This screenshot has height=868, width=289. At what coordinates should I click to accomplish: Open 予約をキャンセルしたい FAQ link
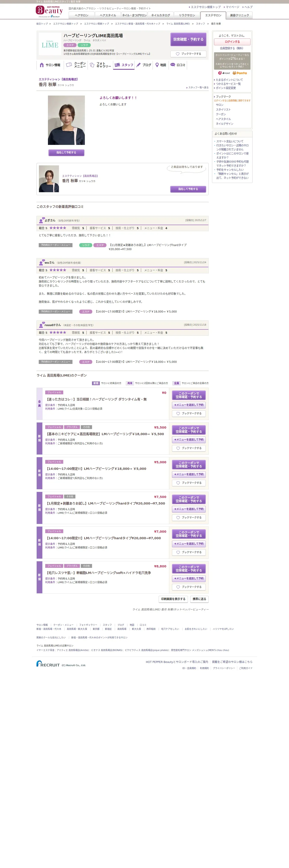230,170
